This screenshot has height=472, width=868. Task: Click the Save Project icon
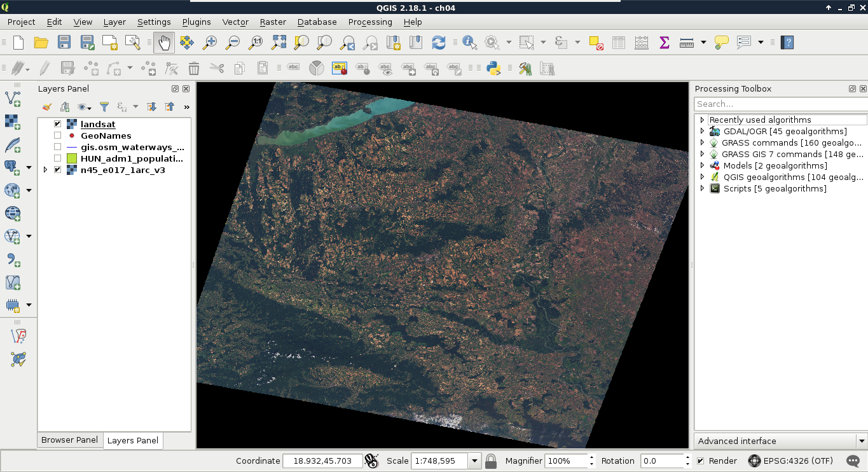click(64, 43)
